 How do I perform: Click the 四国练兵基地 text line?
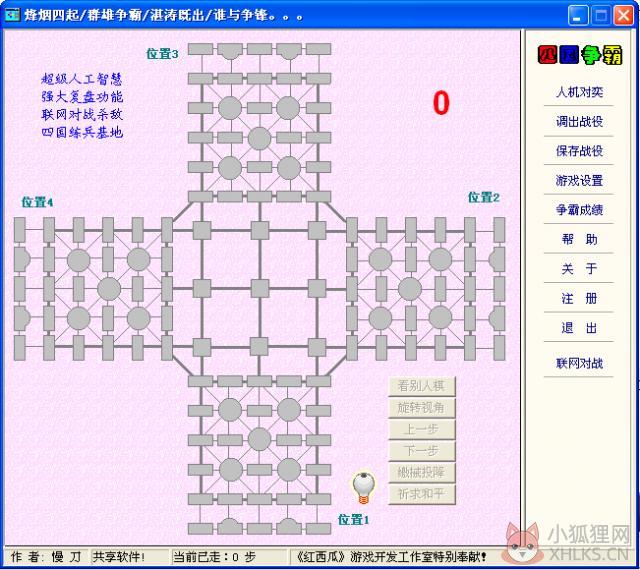tap(82, 133)
